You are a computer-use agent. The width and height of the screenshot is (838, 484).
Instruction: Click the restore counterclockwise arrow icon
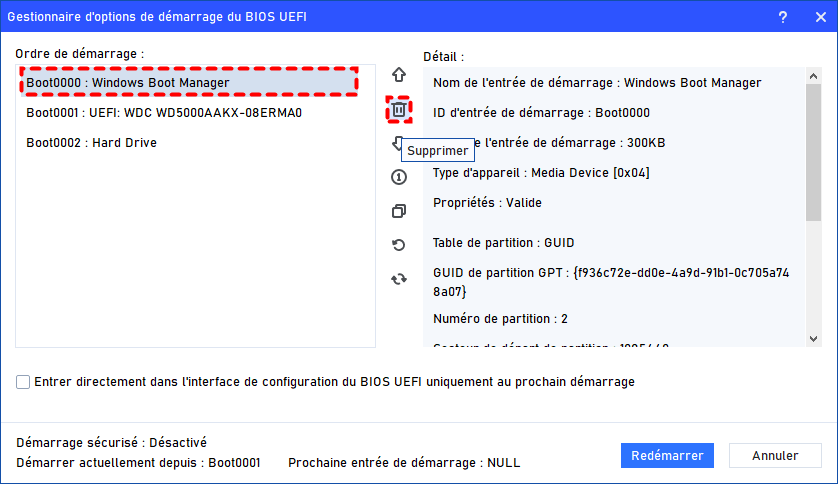click(399, 245)
